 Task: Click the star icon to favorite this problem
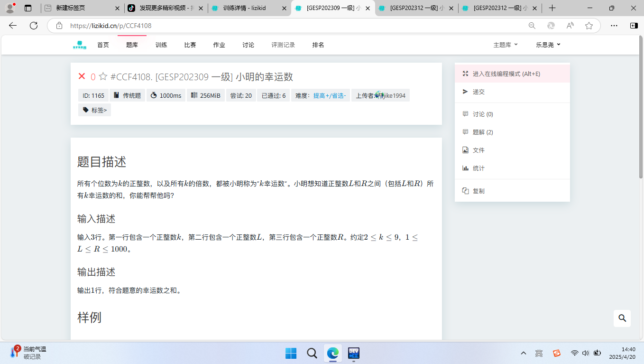tap(103, 77)
